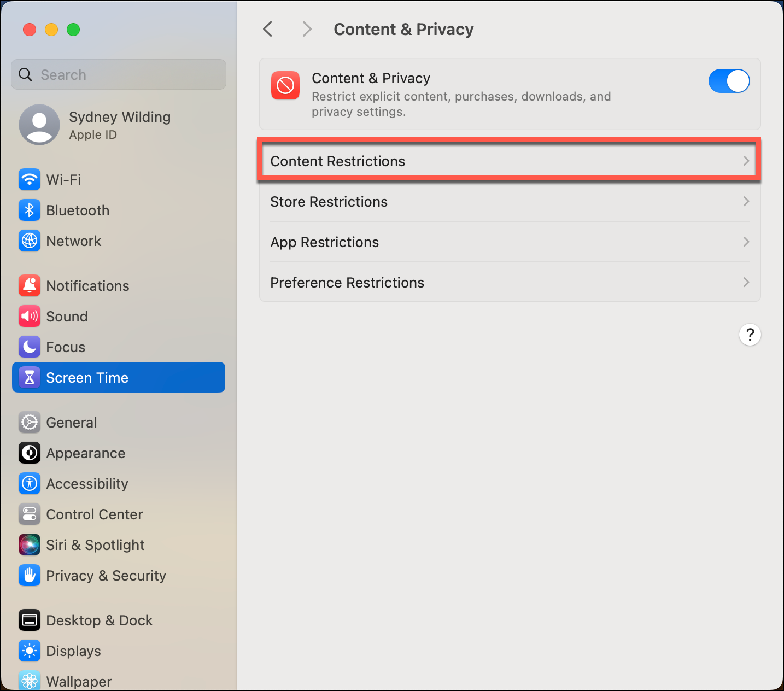The width and height of the screenshot is (784, 691).
Task: Open Notifications via its bell icon
Action: tap(30, 286)
